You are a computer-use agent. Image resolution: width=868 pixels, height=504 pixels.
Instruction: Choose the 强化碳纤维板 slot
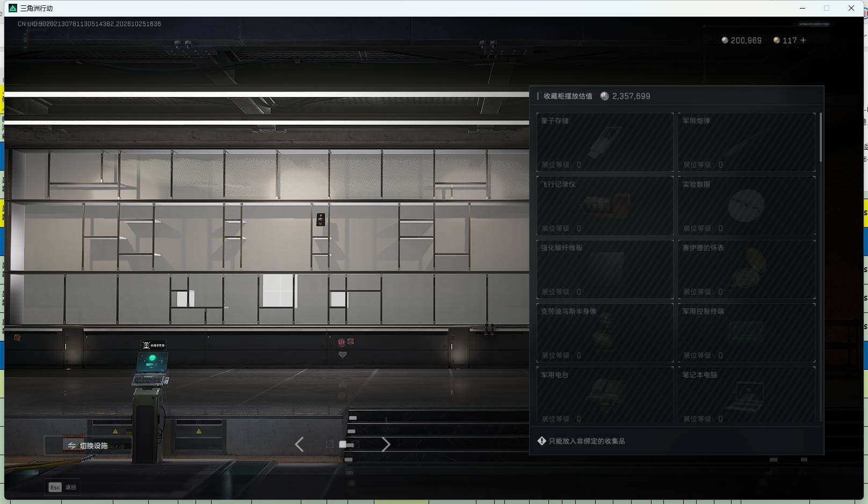point(605,269)
